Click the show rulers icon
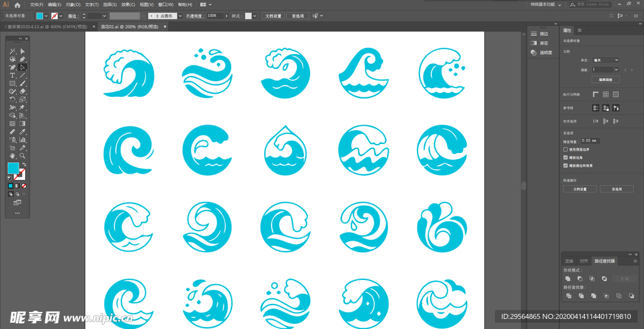 pyautogui.click(x=596, y=94)
